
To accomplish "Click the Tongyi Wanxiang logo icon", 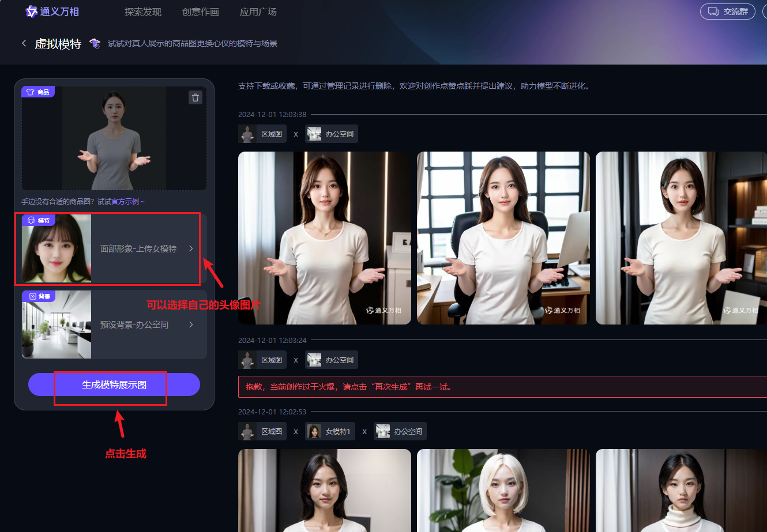I will point(32,12).
